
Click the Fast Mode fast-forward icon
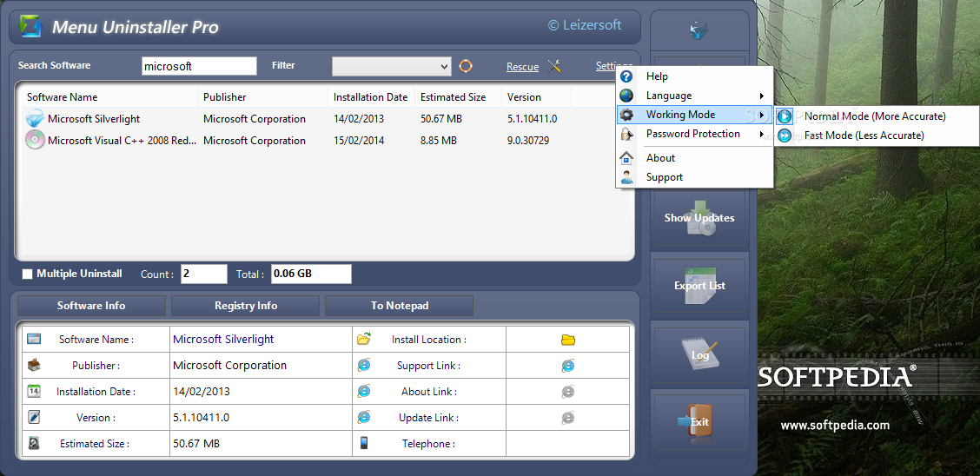tap(785, 136)
